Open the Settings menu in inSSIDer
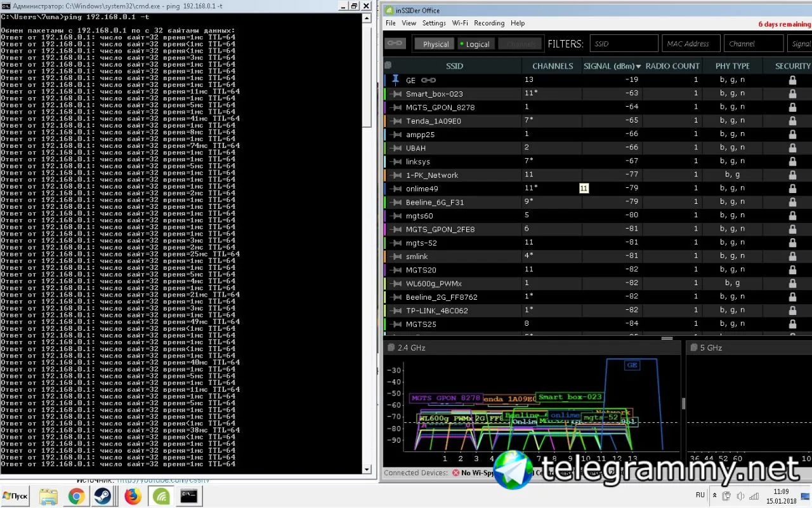 434,23
